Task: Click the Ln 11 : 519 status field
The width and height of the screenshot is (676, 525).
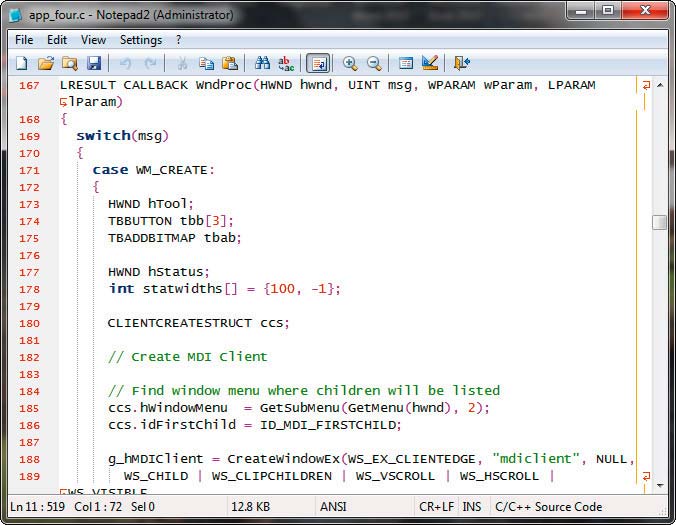Action: pos(38,507)
